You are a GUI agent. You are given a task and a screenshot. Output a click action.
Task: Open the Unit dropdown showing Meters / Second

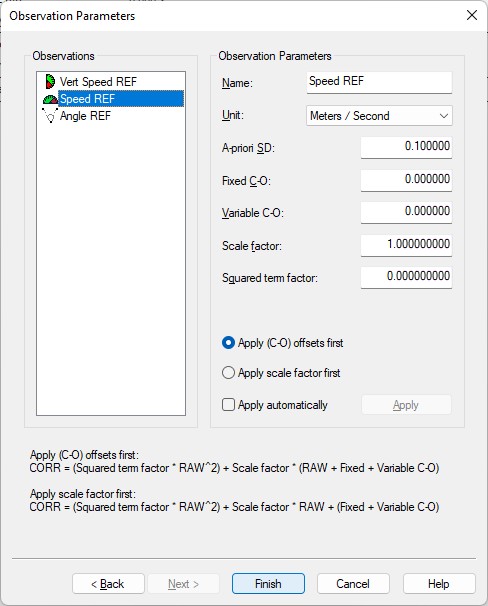pyautogui.click(x=379, y=116)
